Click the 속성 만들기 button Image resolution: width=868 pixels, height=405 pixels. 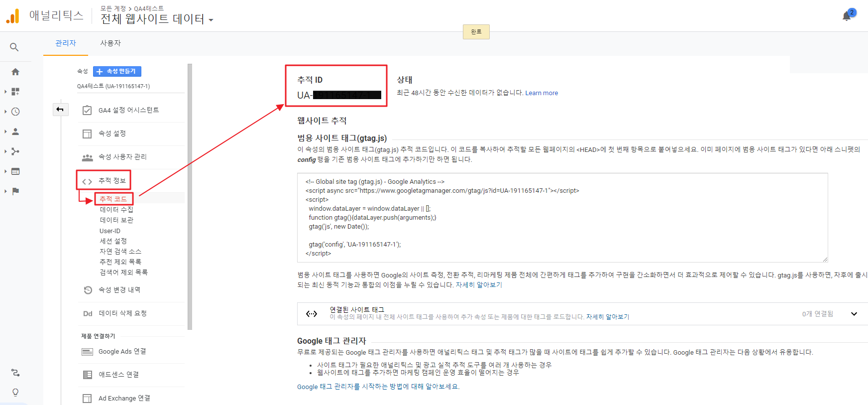(x=117, y=71)
